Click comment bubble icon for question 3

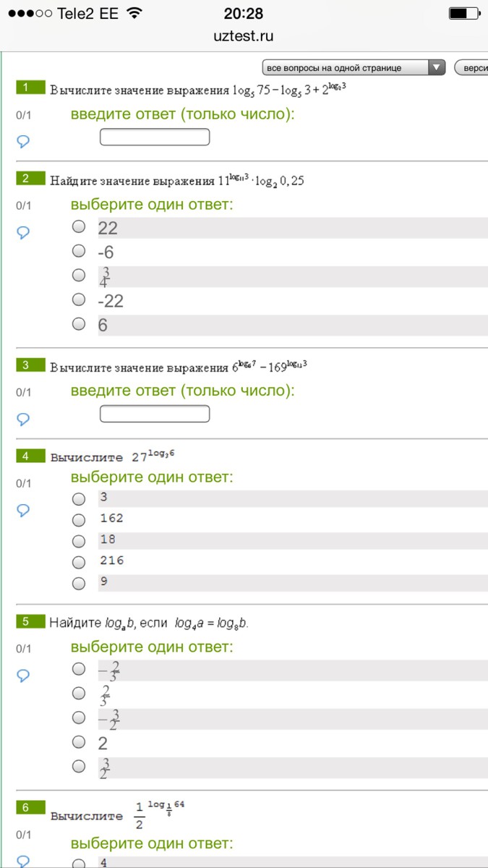22,419
